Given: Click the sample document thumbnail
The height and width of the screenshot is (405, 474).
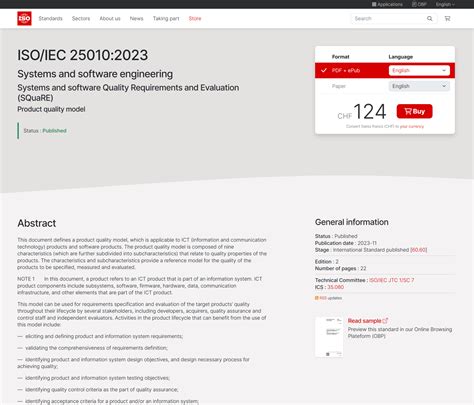Looking at the screenshot, I should point(329,337).
